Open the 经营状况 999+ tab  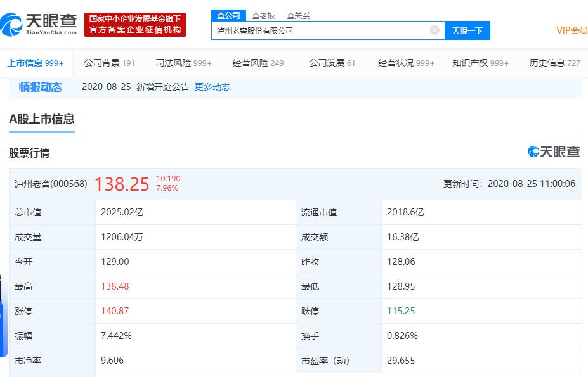coord(406,63)
